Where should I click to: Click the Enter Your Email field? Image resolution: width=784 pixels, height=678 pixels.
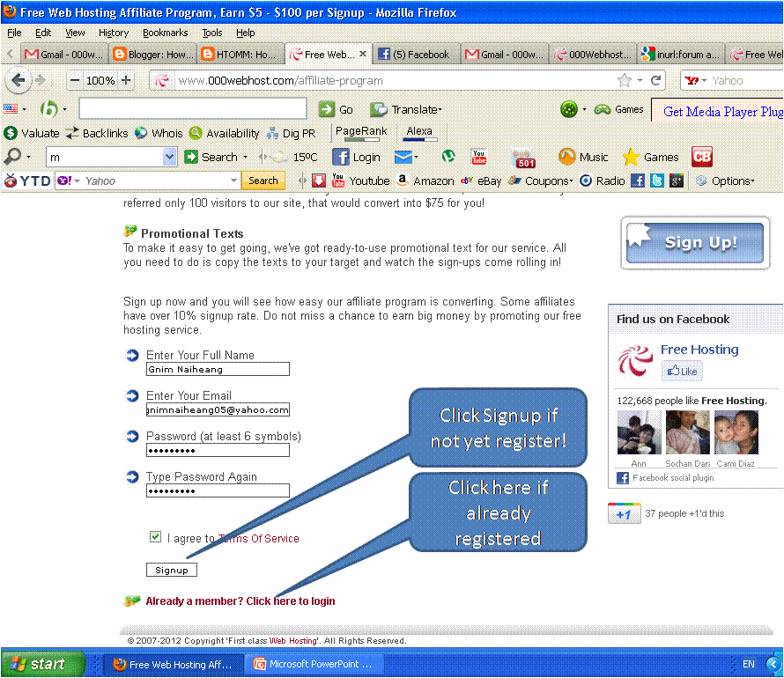(218, 409)
